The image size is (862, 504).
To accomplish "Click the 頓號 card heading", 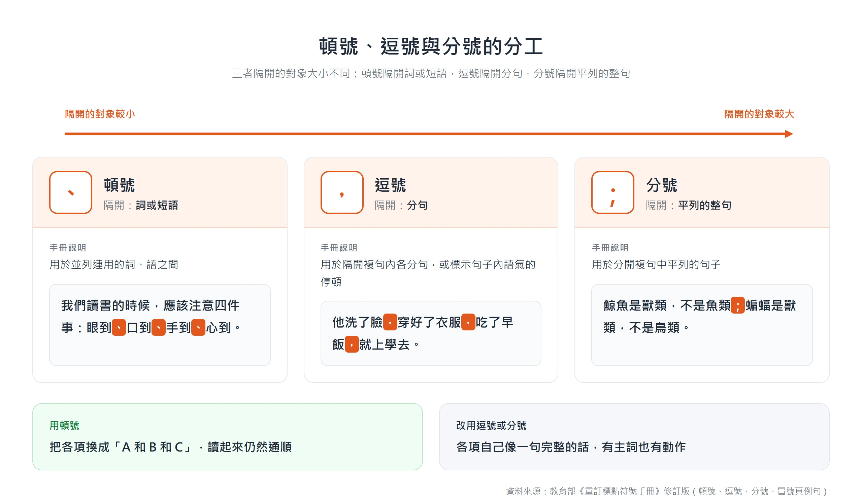I will [120, 185].
